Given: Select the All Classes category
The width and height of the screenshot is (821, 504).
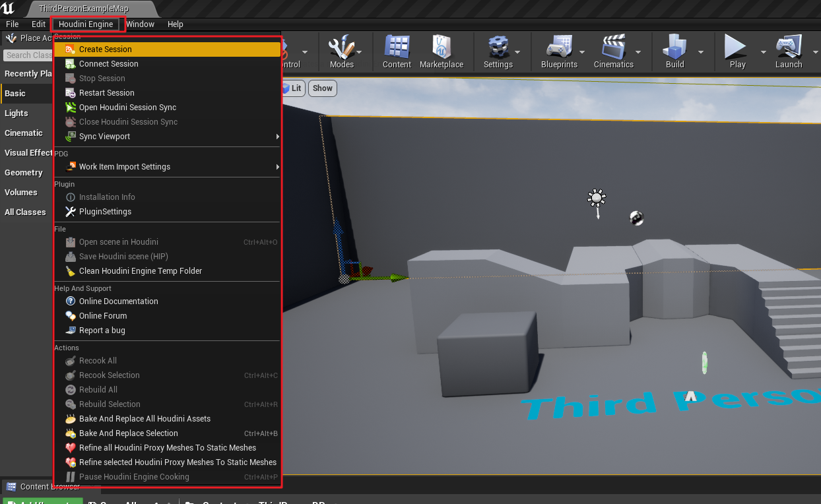Looking at the screenshot, I should pyautogui.click(x=27, y=212).
